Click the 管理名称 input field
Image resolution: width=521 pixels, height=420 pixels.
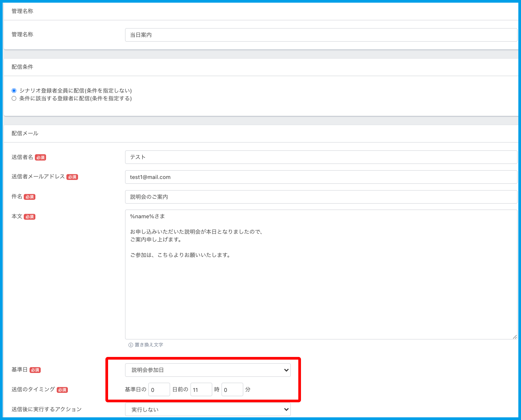[x=321, y=35]
